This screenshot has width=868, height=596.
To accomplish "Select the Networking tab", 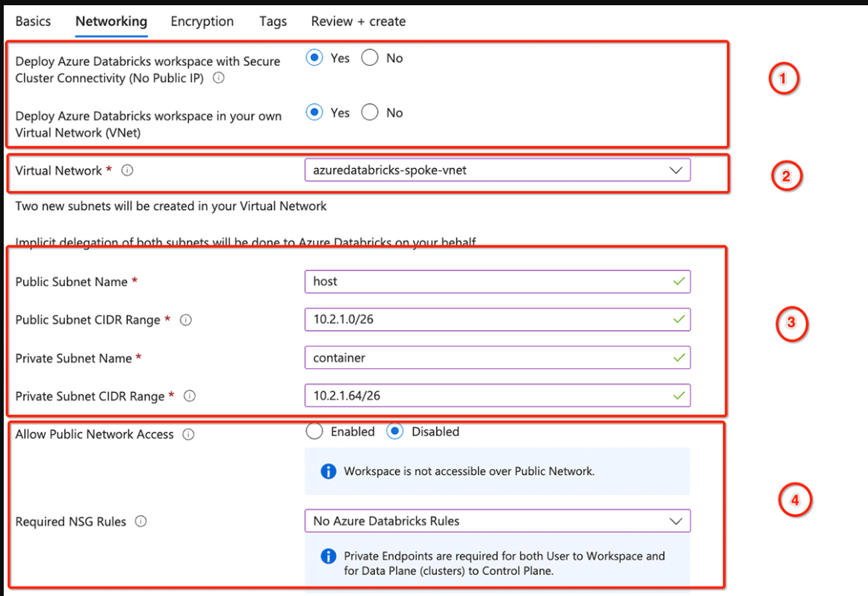I will [111, 22].
